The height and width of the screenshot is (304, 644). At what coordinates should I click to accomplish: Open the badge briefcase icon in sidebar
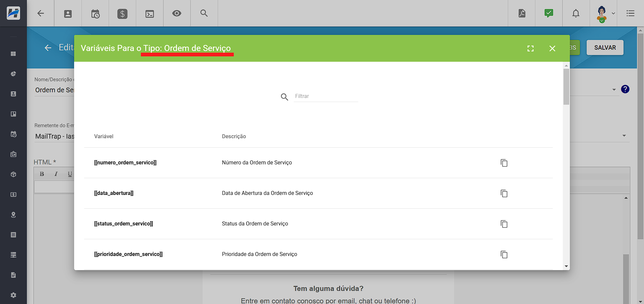pyautogui.click(x=13, y=154)
